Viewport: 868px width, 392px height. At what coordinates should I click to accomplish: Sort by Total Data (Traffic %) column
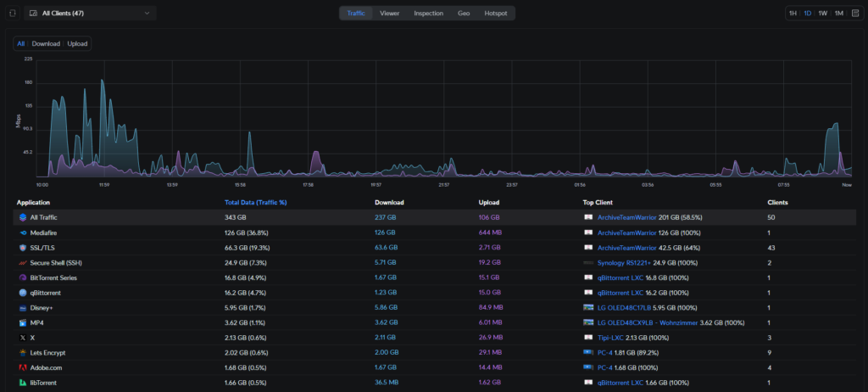pyautogui.click(x=255, y=203)
